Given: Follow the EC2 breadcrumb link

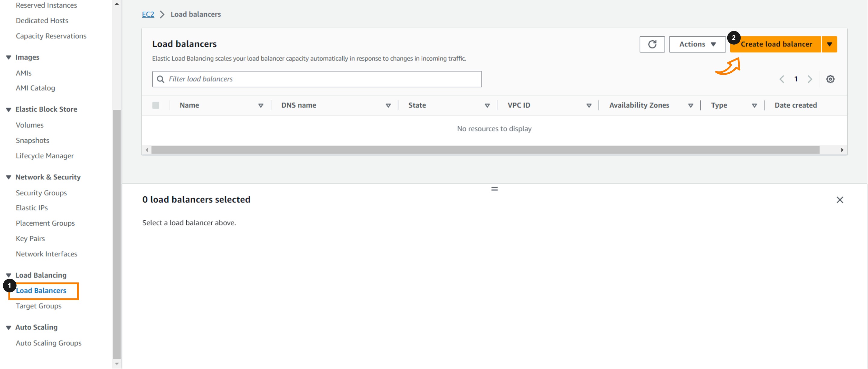Looking at the screenshot, I should (x=148, y=14).
